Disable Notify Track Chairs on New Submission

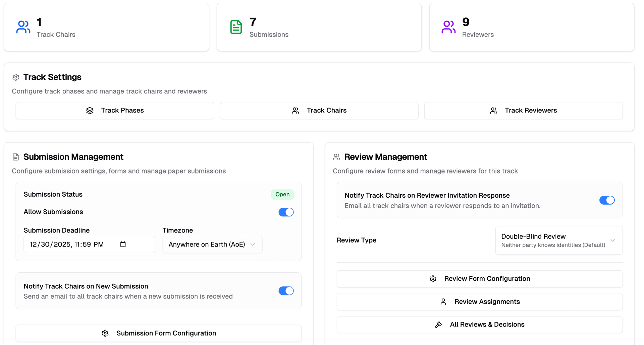(286, 291)
